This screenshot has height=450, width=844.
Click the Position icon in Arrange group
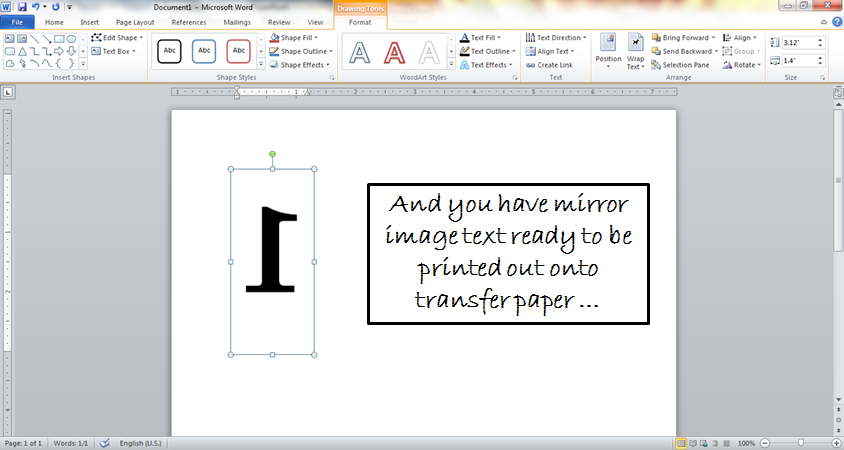point(608,48)
